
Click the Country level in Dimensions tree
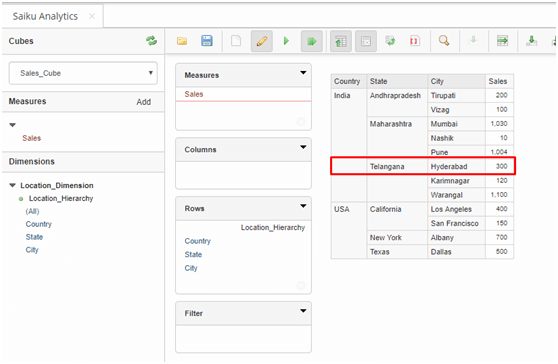(x=38, y=224)
